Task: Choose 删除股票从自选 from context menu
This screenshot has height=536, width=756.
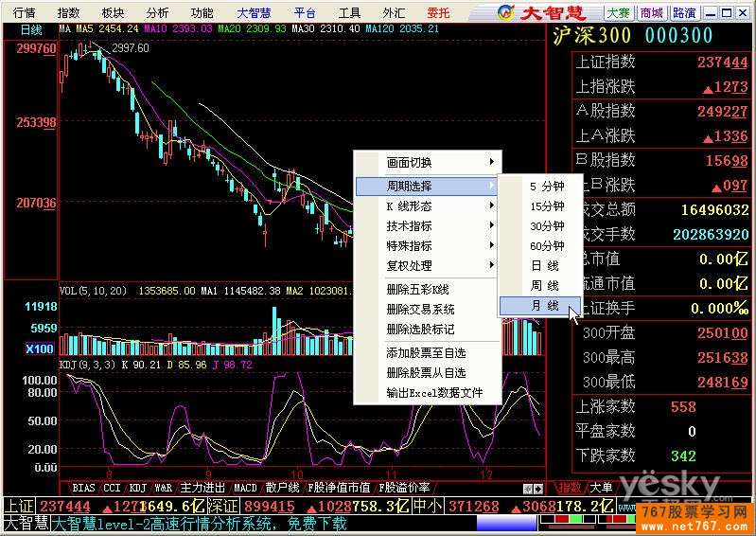Action: (429, 373)
